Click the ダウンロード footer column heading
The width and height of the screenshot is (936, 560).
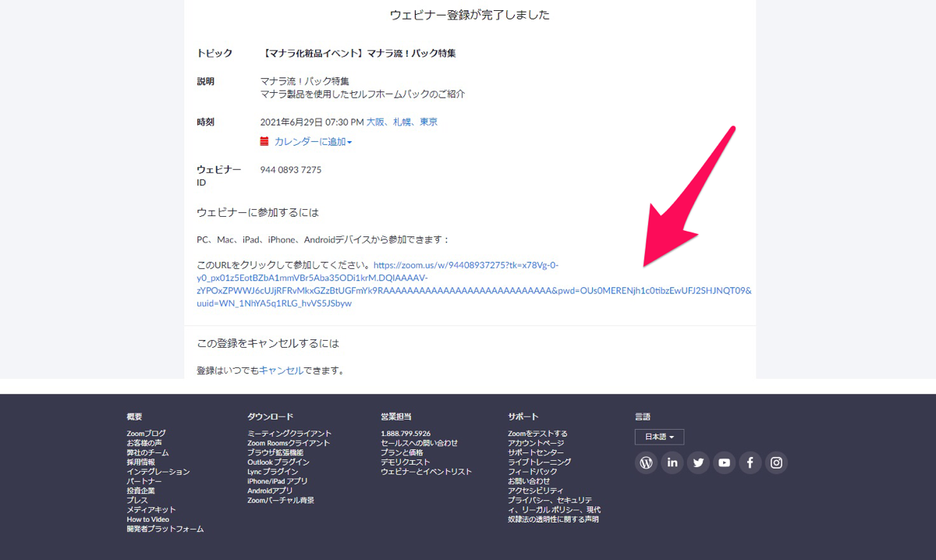[x=271, y=416]
